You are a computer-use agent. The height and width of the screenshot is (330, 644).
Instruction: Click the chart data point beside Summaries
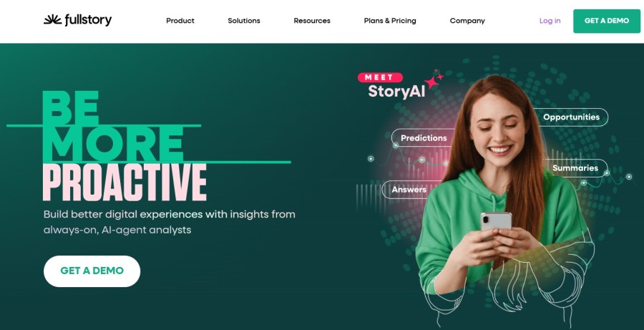coord(606,173)
